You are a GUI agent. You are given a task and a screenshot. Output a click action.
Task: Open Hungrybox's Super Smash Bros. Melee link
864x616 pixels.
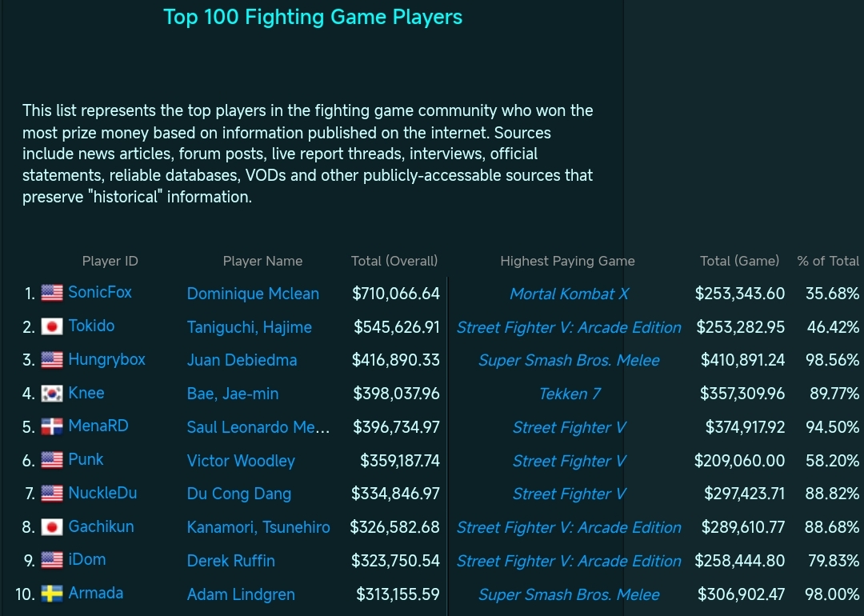[569, 360]
